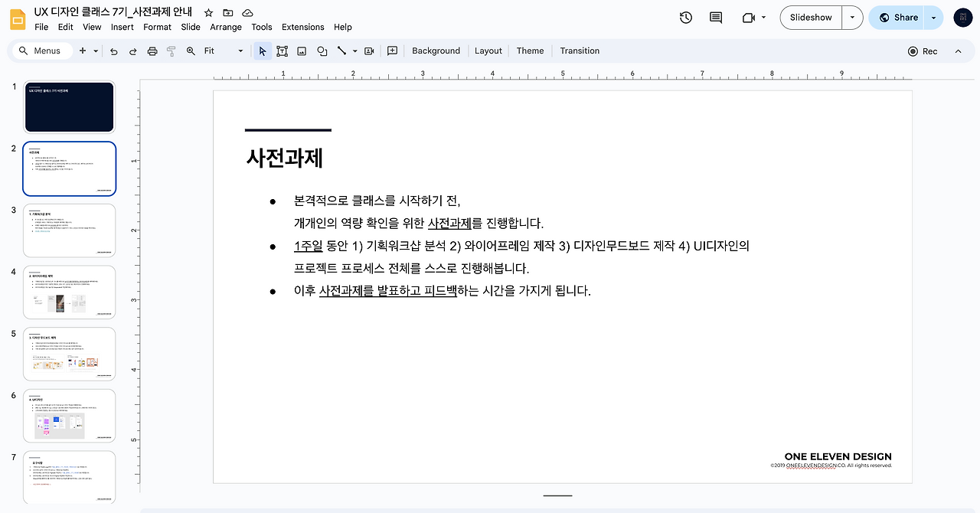Insert an image using the toolbar icon
980x513 pixels.
point(302,51)
